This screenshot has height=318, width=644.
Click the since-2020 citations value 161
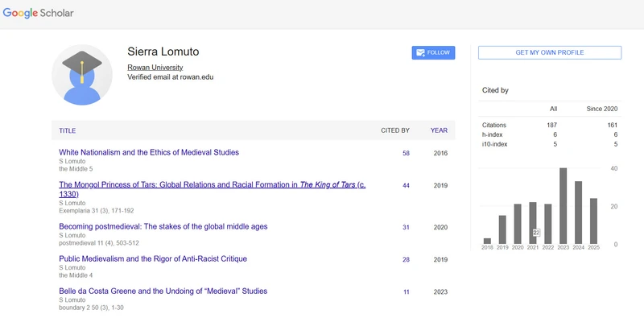(613, 126)
